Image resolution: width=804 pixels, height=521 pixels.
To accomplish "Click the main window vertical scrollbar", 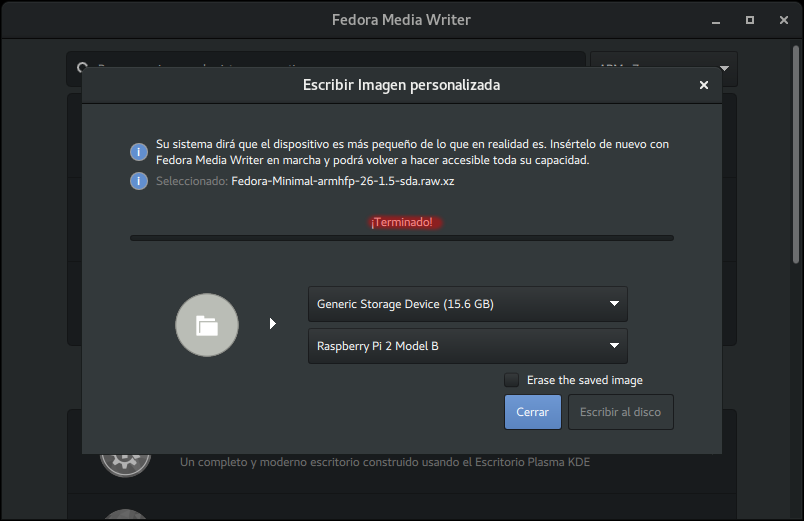I will [796, 155].
